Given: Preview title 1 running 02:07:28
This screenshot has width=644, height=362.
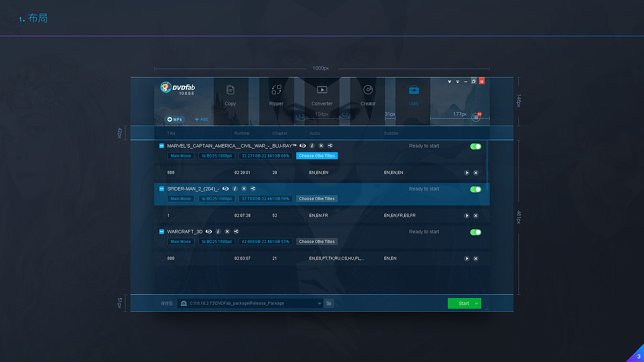Looking at the screenshot, I should coord(467,216).
